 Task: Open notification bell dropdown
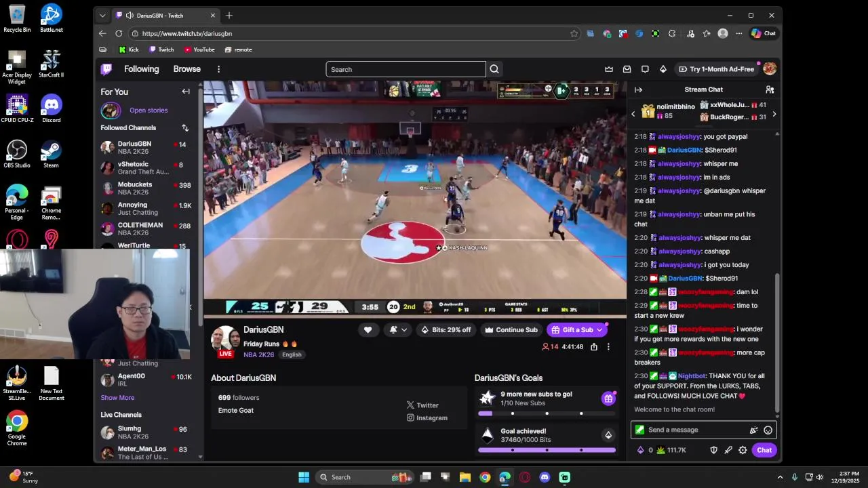398,330
